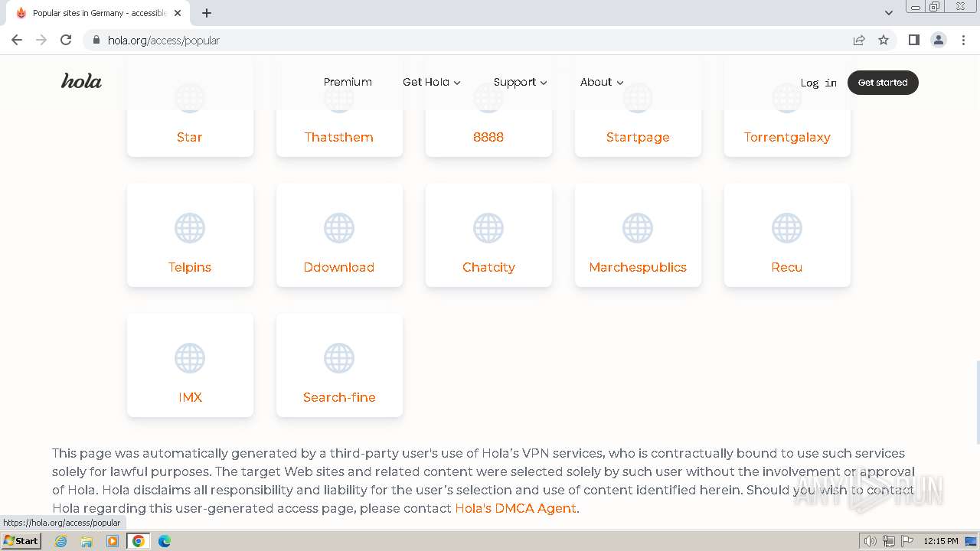Reload the page with the refresh icon
Viewport: 980px width, 551px height.
(x=66, y=40)
